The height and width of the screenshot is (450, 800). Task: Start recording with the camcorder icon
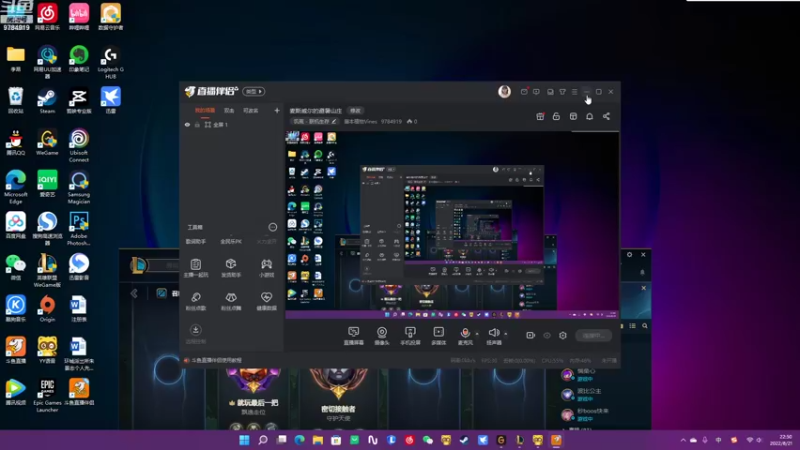(531, 335)
